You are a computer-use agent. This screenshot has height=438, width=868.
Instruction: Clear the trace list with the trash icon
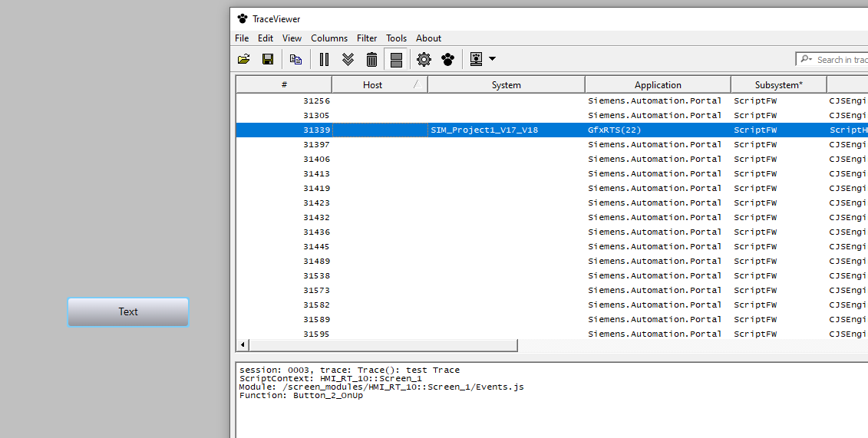coord(371,59)
